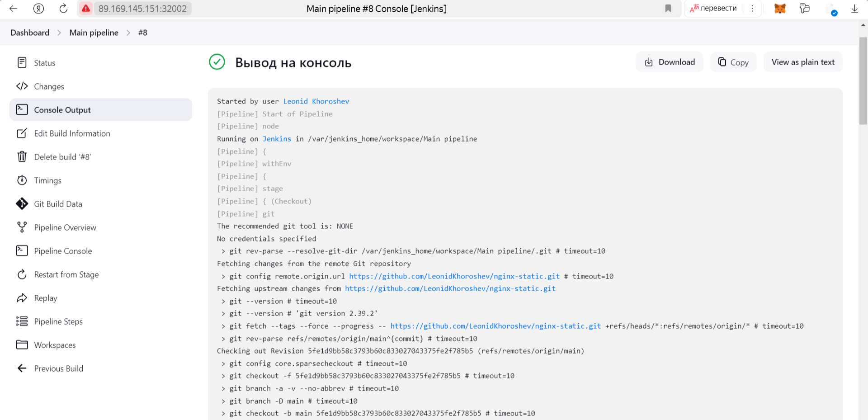Reload the page with refresh icon
868x420 pixels.
tap(63, 9)
